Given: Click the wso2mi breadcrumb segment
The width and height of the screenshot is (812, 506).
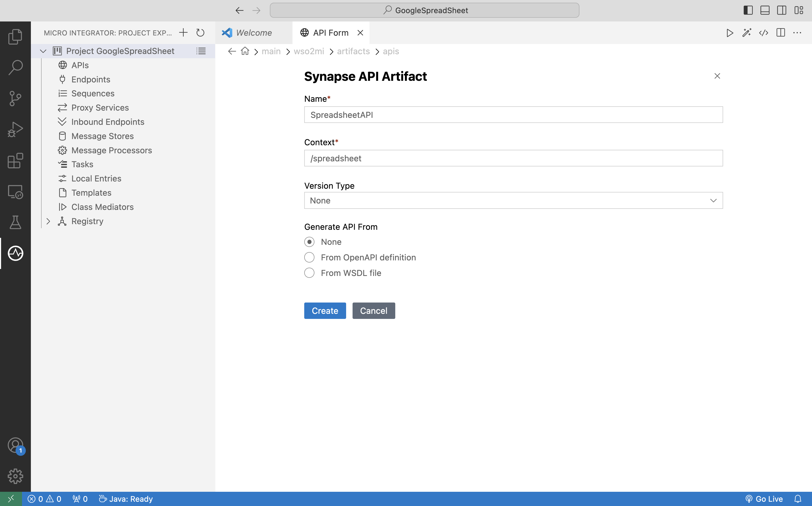Looking at the screenshot, I should click(309, 51).
